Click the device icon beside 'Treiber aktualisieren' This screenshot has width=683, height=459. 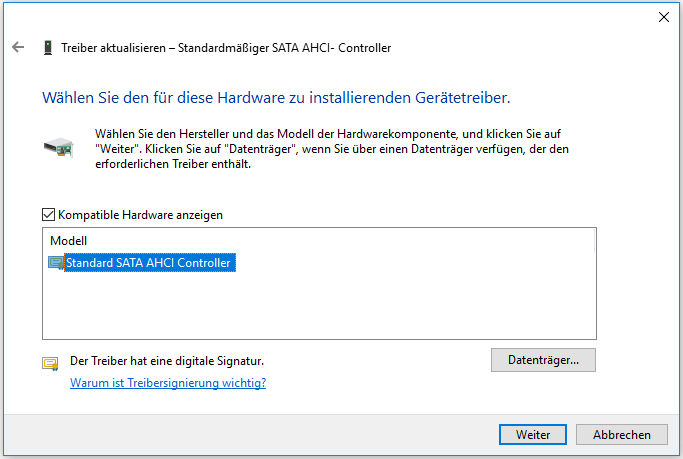click(48, 47)
